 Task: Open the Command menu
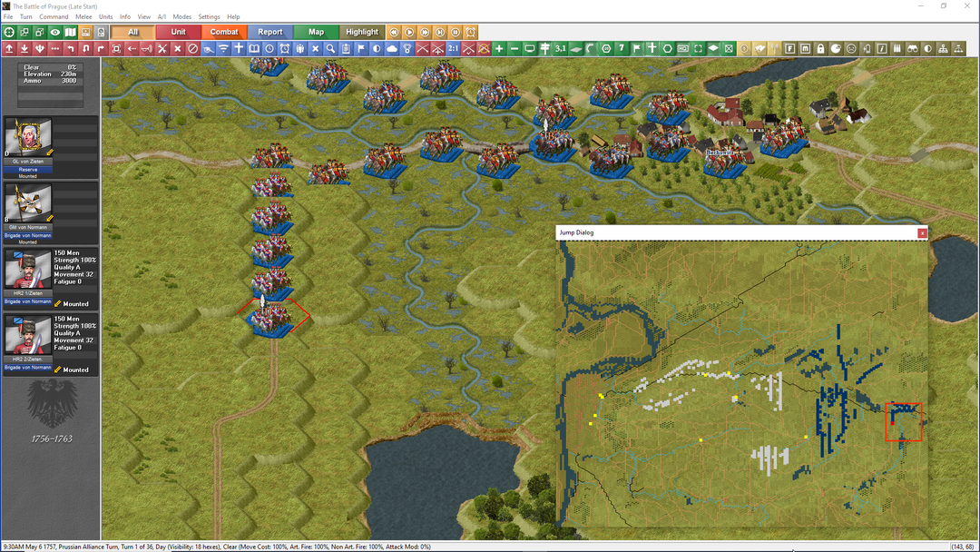pyautogui.click(x=54, y=17)
